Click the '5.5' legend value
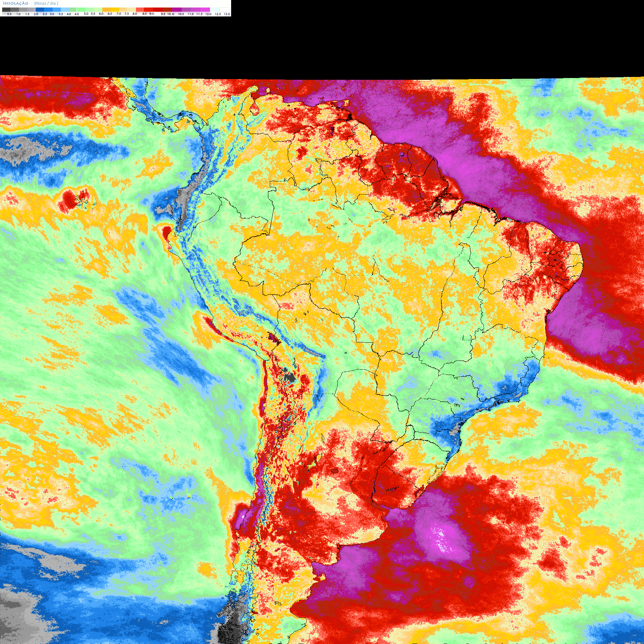 93,14
